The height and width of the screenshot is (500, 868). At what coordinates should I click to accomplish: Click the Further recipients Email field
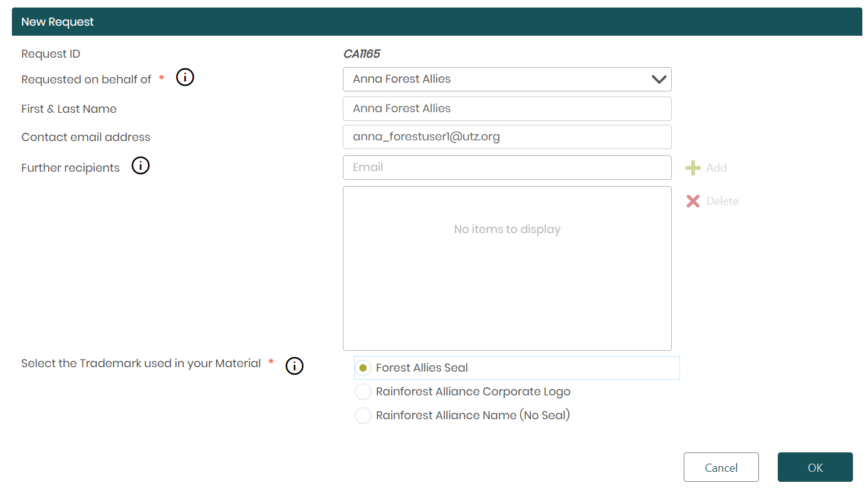pyautogui.click(x=507, y=167)
